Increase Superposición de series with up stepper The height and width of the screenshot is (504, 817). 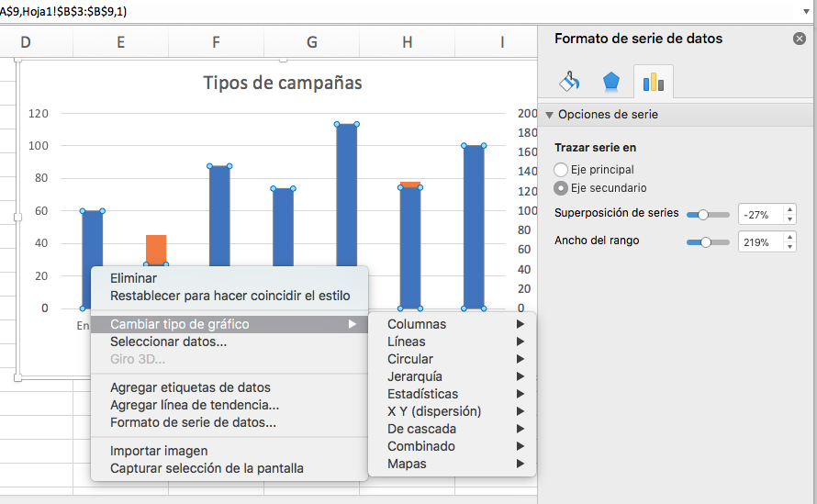[x=789, y=209]
